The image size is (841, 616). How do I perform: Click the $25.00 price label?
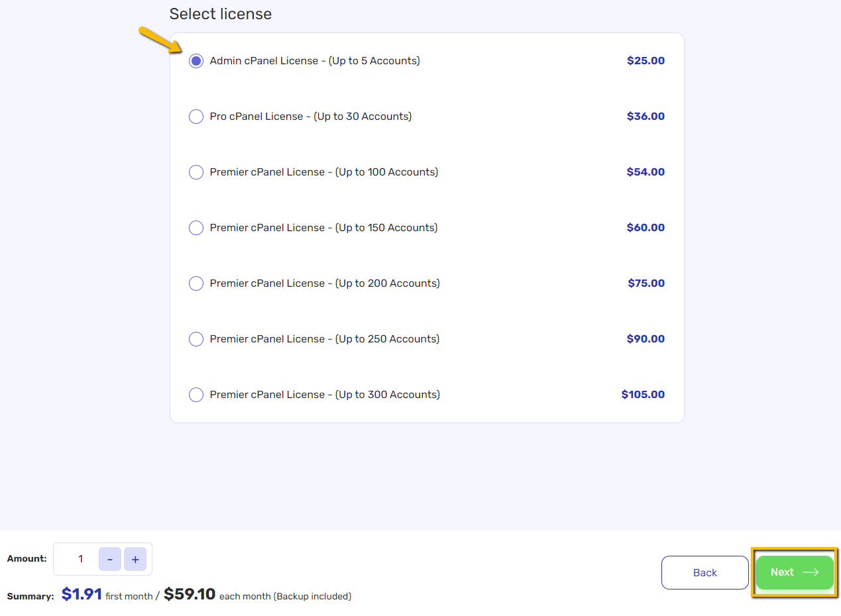click(645, 61)
